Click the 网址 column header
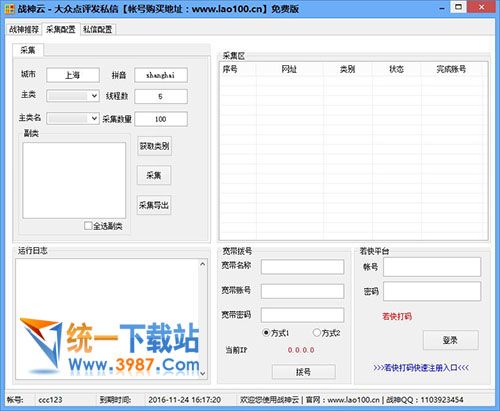 point(290,69)
